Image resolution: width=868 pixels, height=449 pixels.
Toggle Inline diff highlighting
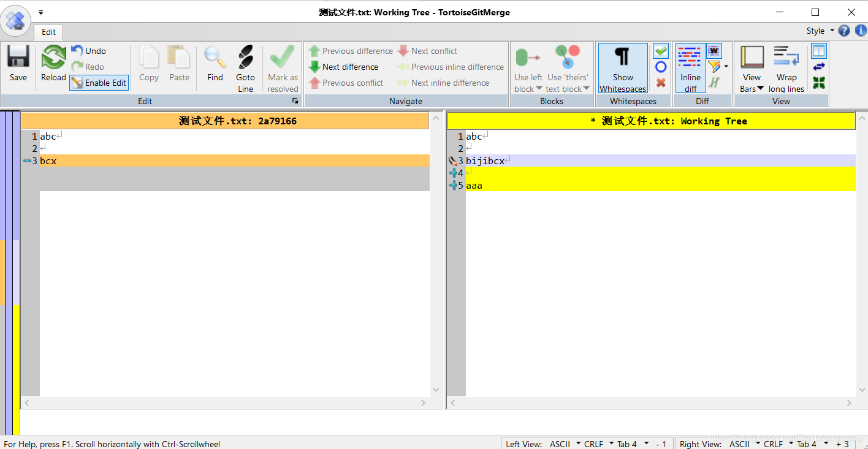click(x=690, y=69)
